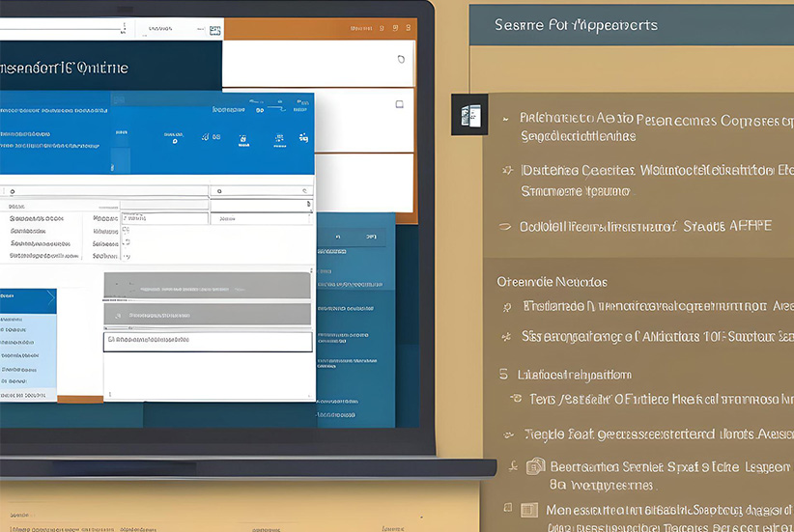Screen dimensions: 794x532
Task: Click the rightmost icon in the blue window toolbar
Action: (303, 138)
